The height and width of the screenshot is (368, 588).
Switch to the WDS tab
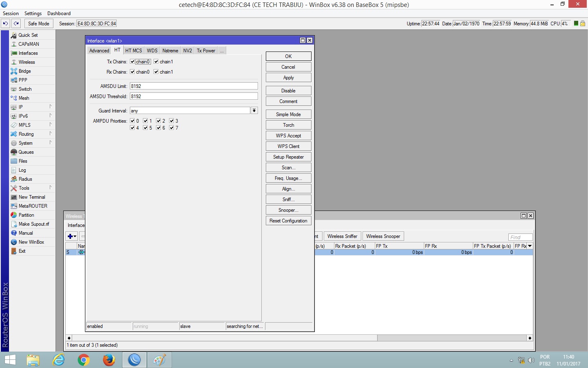click(x=152, y=51)
